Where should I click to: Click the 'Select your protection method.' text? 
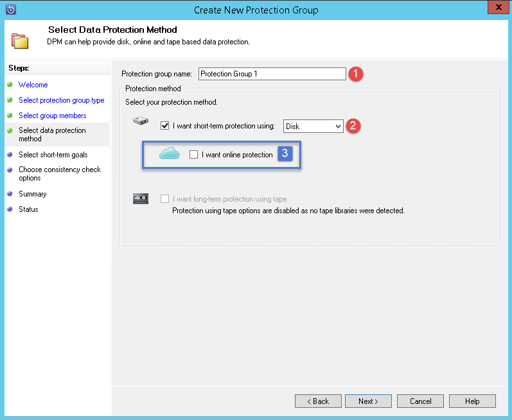(x=172, y=102)
